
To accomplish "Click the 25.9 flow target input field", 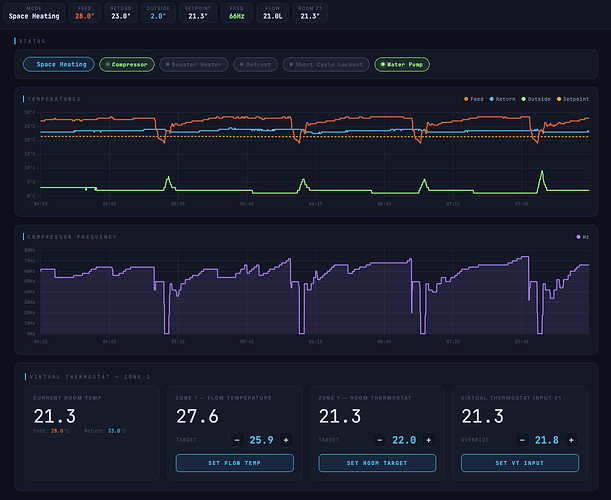I will (x=262, y=439).
